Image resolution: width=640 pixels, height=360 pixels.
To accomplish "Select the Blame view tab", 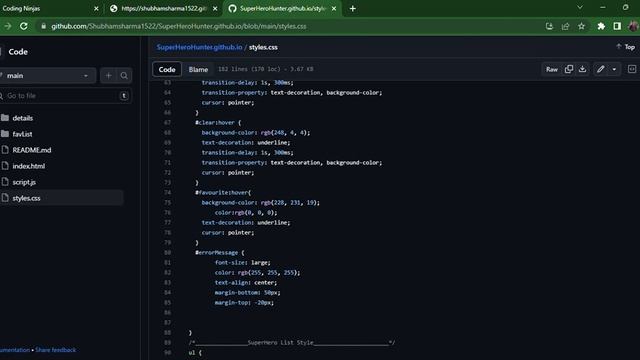I will (x=198, y=69).
